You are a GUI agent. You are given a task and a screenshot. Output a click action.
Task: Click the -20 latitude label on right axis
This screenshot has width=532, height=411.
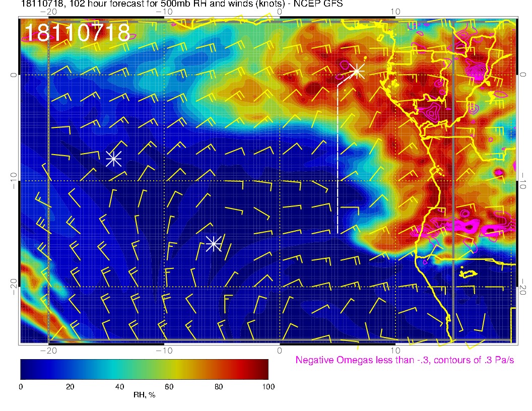(x=522, y=287)
